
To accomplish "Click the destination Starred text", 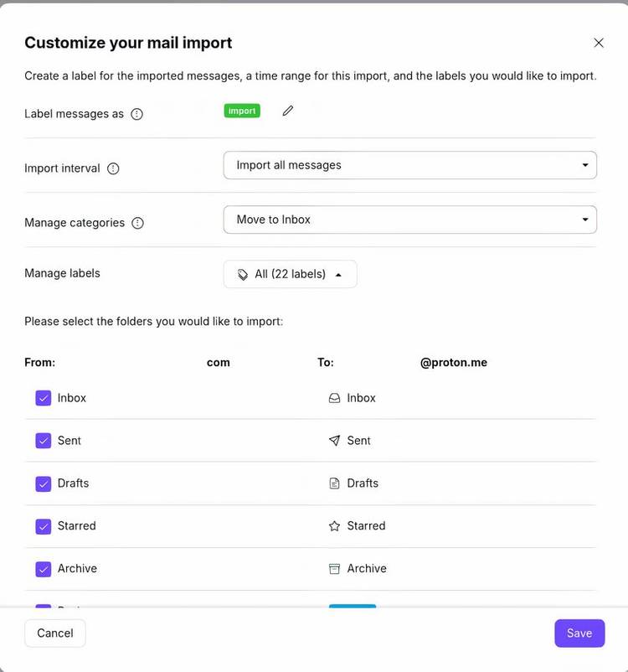I will tap(366, 526).
